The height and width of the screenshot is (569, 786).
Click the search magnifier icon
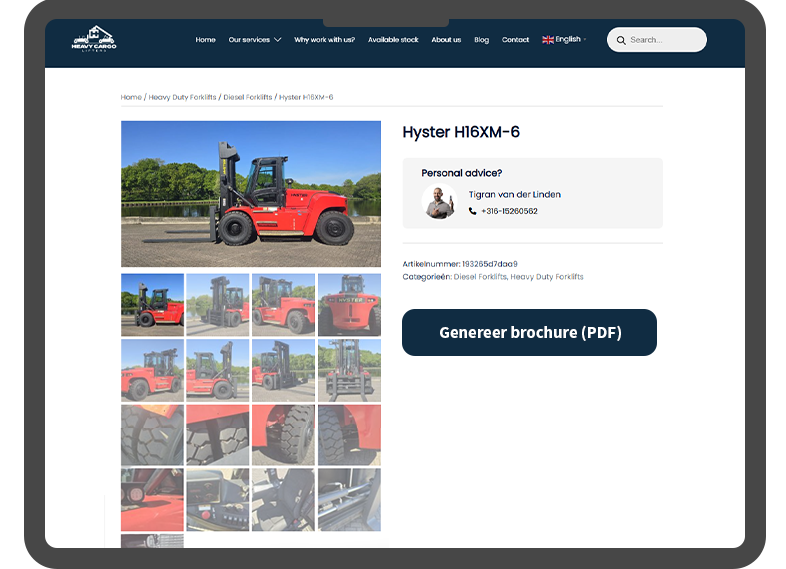[x=621, y=40]
